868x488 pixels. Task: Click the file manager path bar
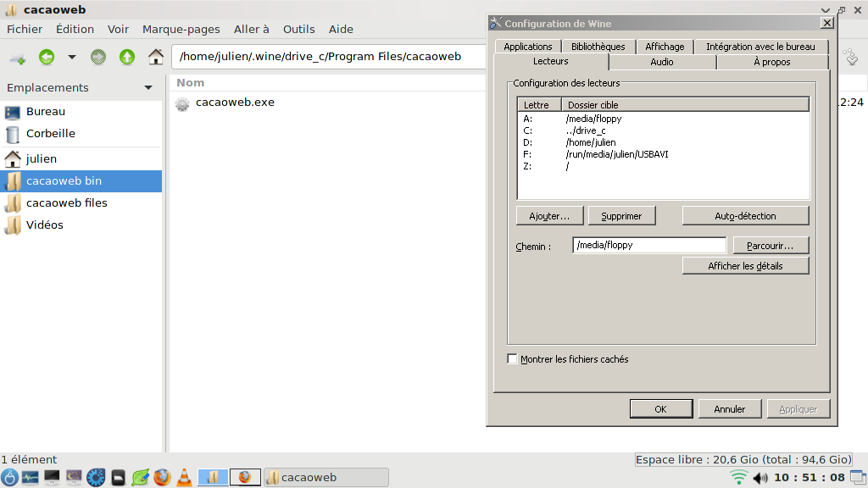click(x=330, y=57)
